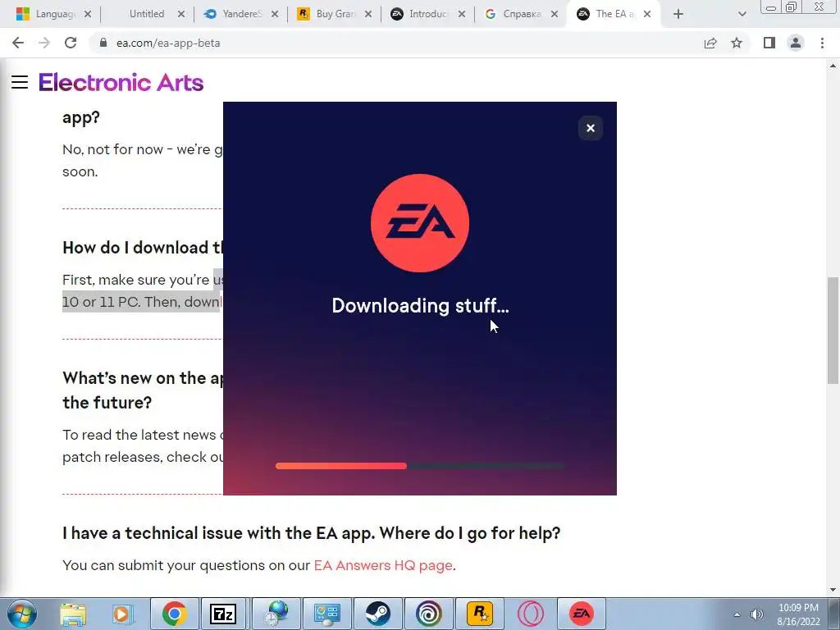Click the scrollbar up arrow
The image size is (840, 630).
tap(833, 66)
